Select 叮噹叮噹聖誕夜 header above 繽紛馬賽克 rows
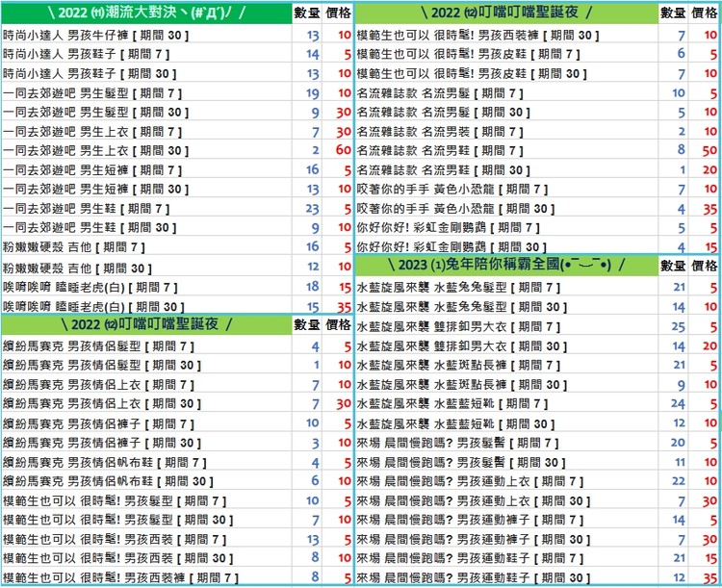Image resolution: width=722 pixels, height=588 pixels. point(146,324)
